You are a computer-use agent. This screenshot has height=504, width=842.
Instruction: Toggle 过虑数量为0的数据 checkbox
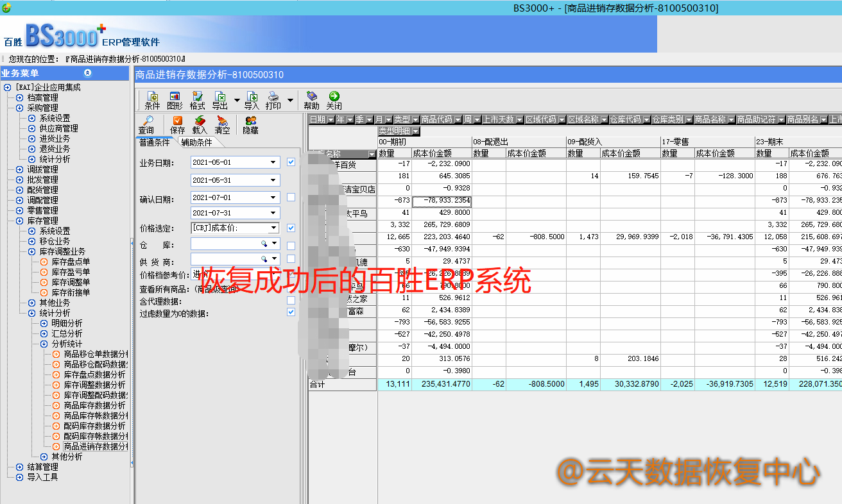tap(291, 312)
